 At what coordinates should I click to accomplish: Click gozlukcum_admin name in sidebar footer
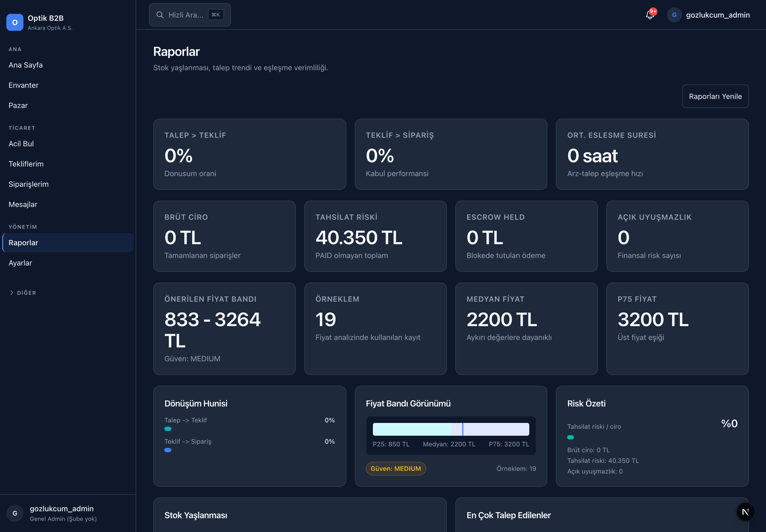click(62, 509)
